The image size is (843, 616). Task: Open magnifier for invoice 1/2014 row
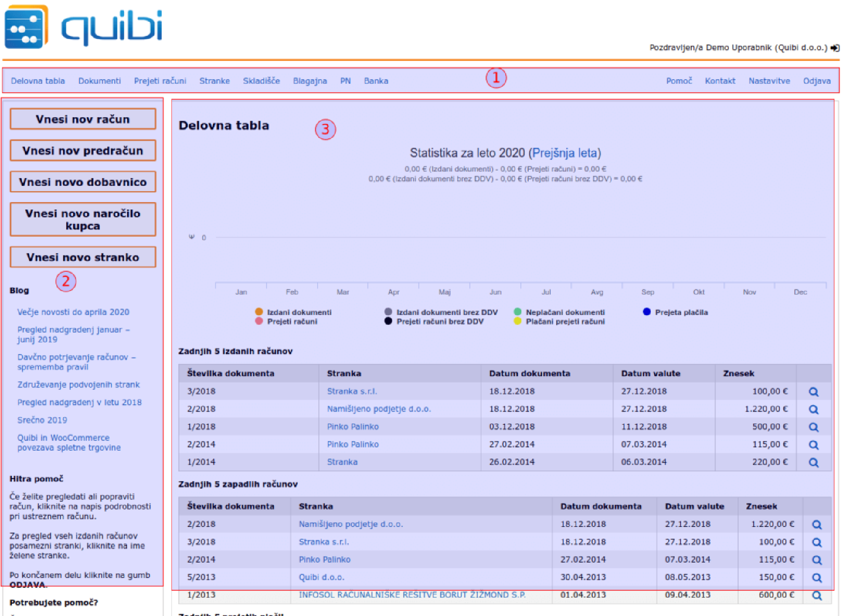(x=813, y=462)
